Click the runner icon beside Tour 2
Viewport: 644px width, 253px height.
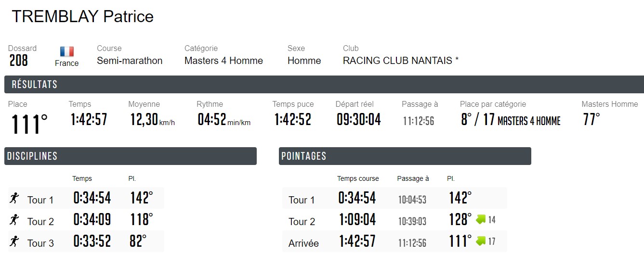click(x=14, y=220)
